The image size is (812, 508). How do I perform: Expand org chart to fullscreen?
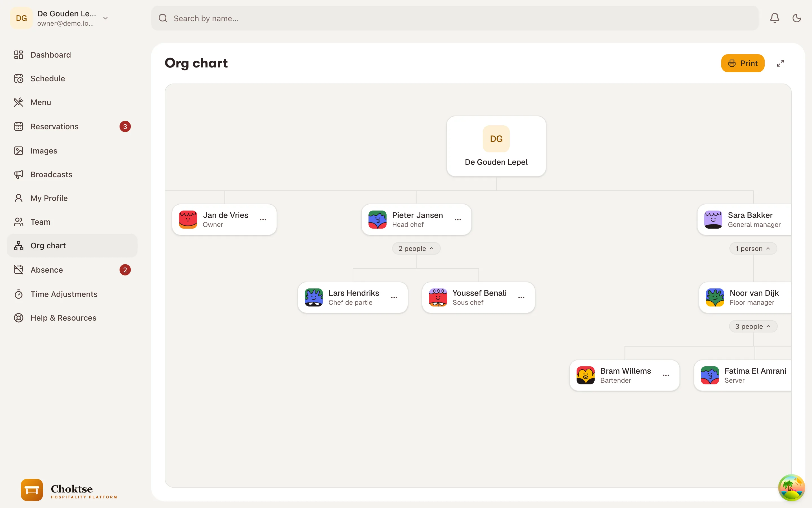pos(780,63)
